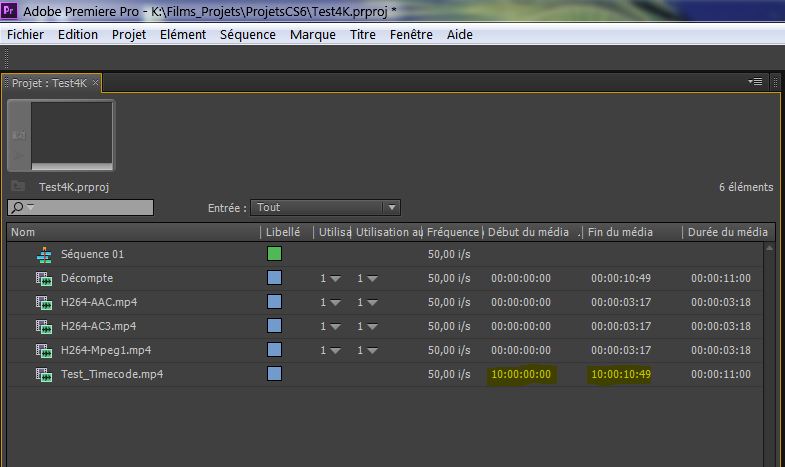The width and height of the screenshot is (785, 467).
Task: Click the H264-AC3.mp4 clip icon
Action: pyautogui.click(x=44, y=327)
